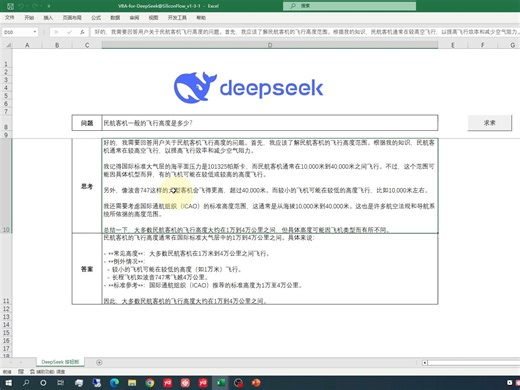Open the 公式 (Formulas) ribbon tab

point(96,18)
